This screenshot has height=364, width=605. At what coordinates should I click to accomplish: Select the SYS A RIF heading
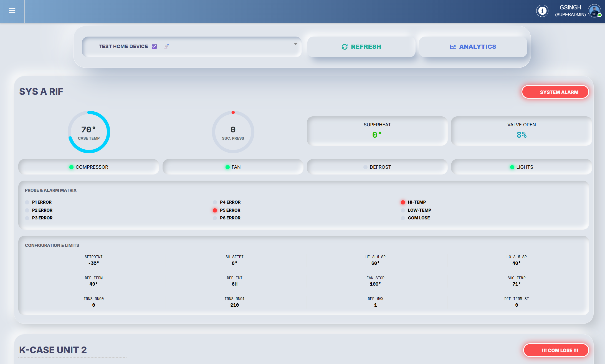pos(41,91)
